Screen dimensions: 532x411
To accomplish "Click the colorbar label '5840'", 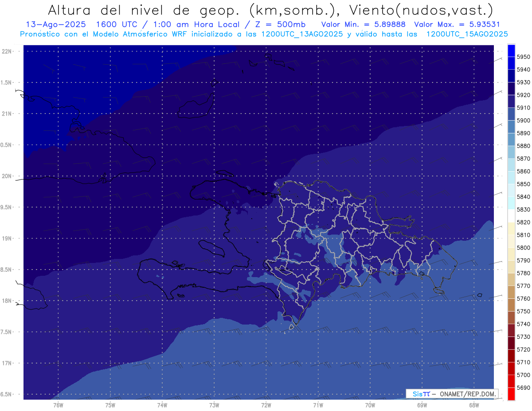I will point(524,197).
